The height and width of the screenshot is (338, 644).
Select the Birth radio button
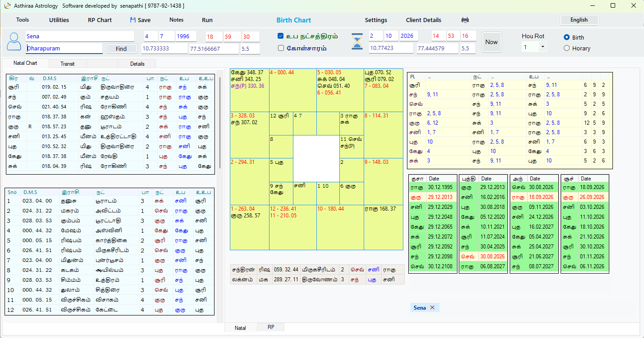(566, 37)
